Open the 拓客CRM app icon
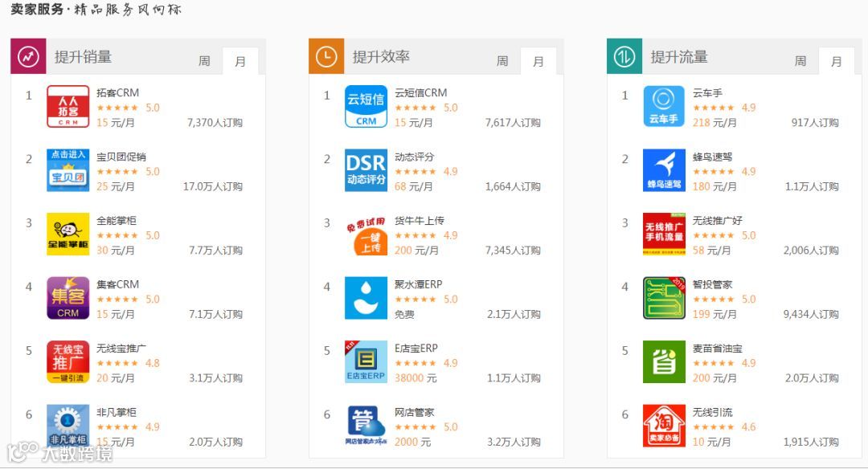The width and height of the screenshot is (868, 469). click(x=68, y=106)
